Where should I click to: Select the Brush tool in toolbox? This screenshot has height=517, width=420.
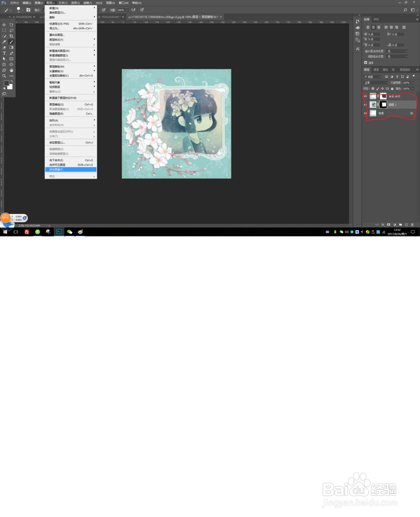click(x=11, y=42)
